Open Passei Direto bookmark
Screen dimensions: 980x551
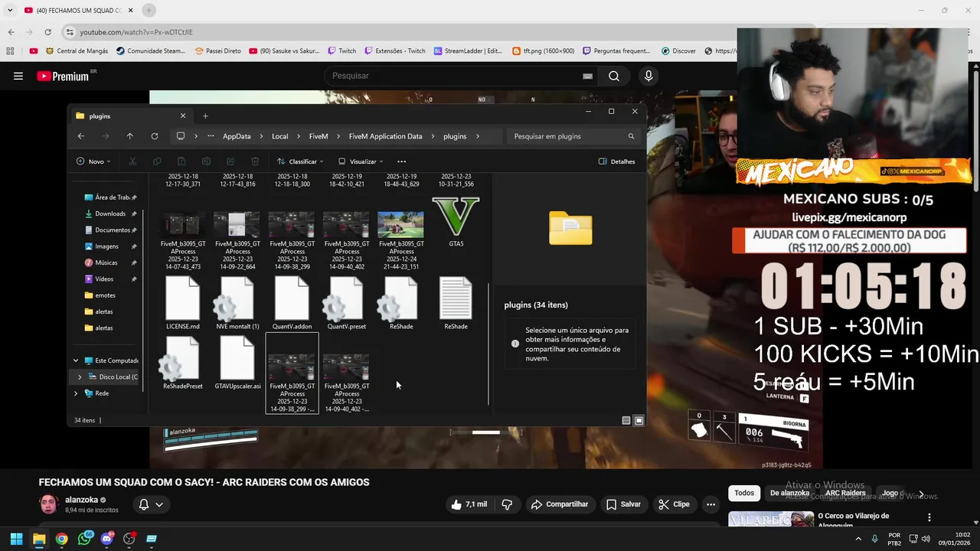point(217,51)
